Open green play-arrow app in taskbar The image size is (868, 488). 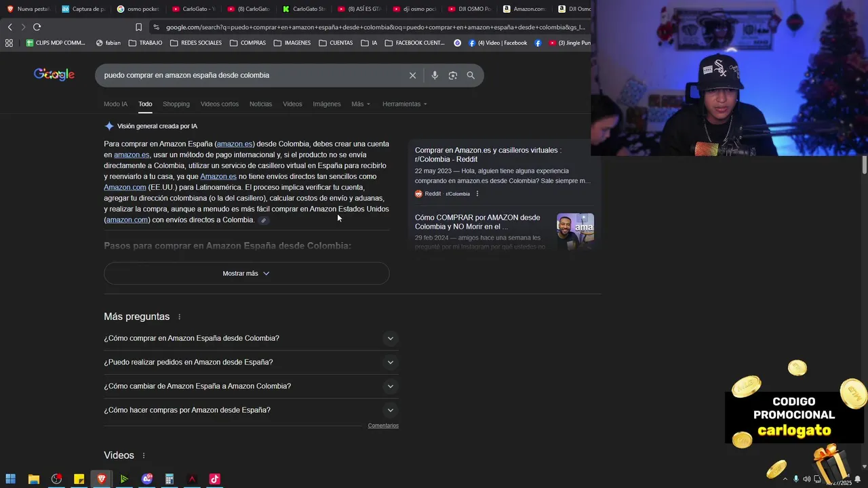(124, 479)
